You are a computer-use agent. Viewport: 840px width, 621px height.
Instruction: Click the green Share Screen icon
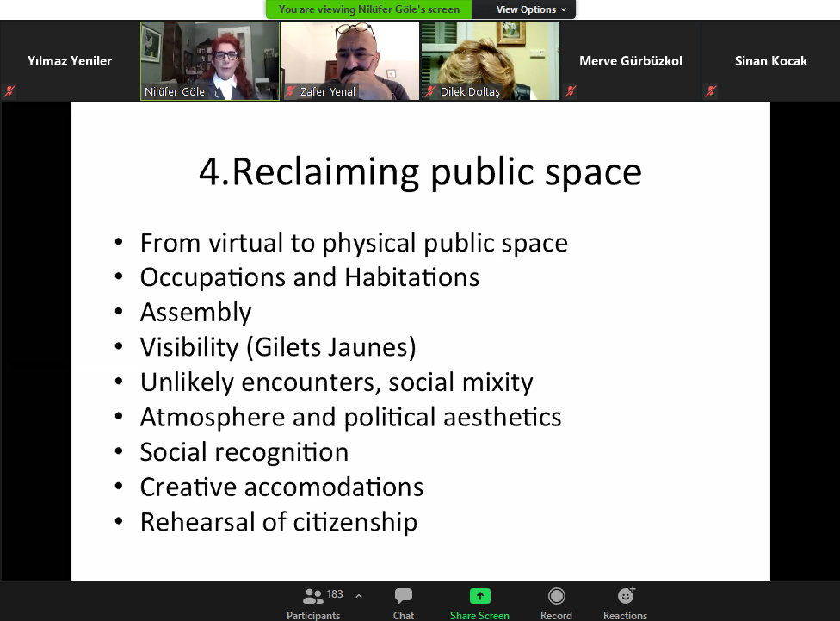pyautogui.click(x=479, y=596)
